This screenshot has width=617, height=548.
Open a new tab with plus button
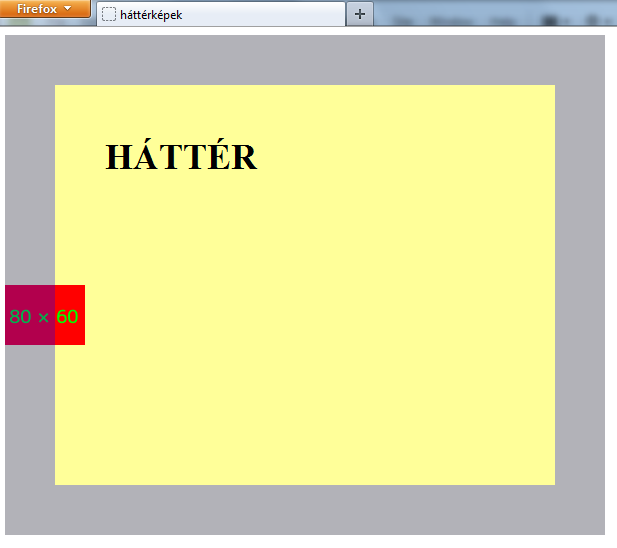point(360,15)
